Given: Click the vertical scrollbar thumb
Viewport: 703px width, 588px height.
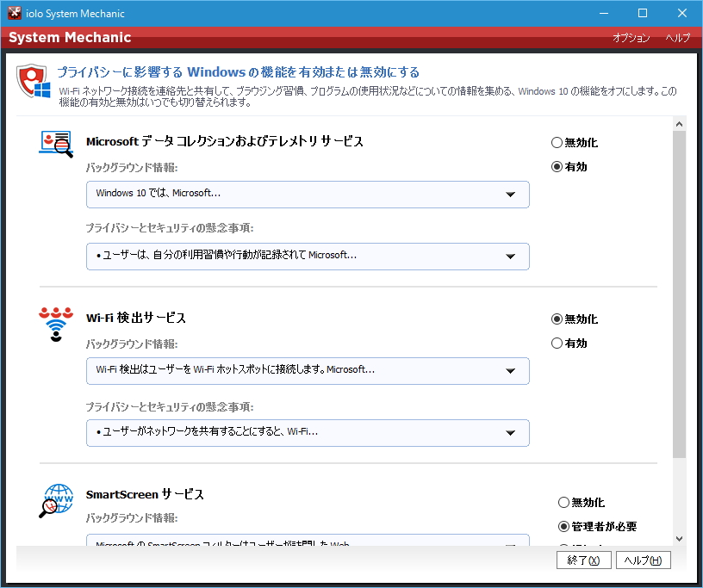Looking at the screenshot, I should [679, 294].
